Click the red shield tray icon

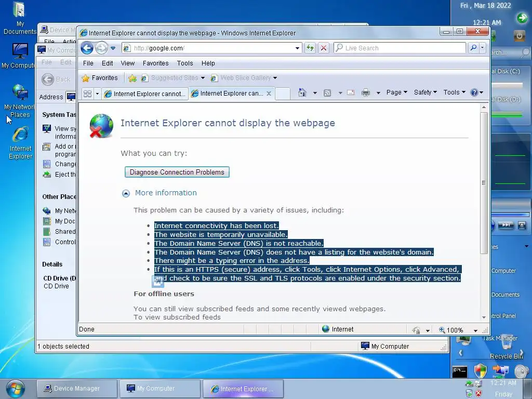pyautogui.click(x=478, y=394)
